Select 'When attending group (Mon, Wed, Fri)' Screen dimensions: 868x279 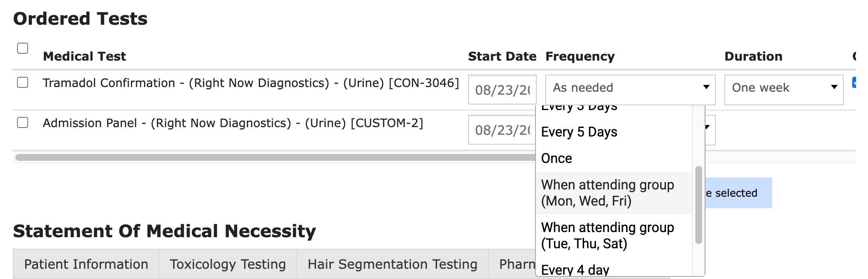608,193
